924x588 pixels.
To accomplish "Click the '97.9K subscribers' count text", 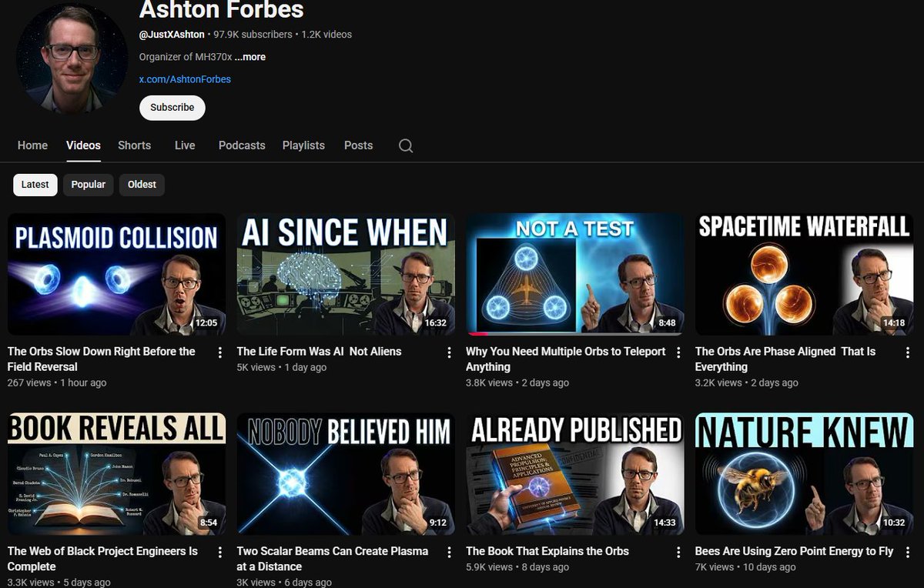I will pyautogui.click(x=253, y=35).
